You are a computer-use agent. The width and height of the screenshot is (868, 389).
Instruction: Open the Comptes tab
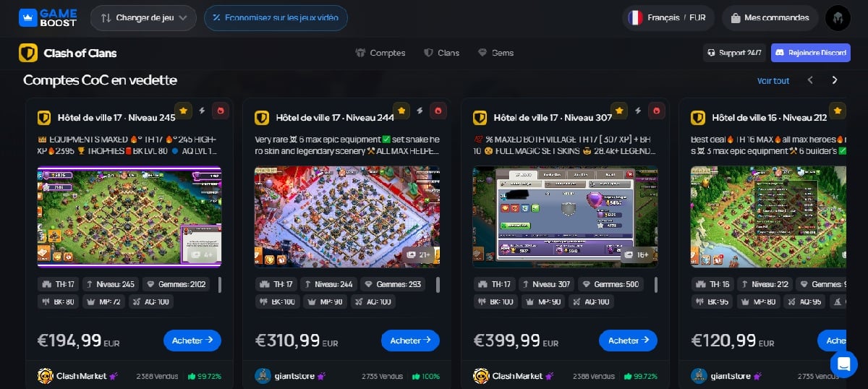tap(380, 53)
